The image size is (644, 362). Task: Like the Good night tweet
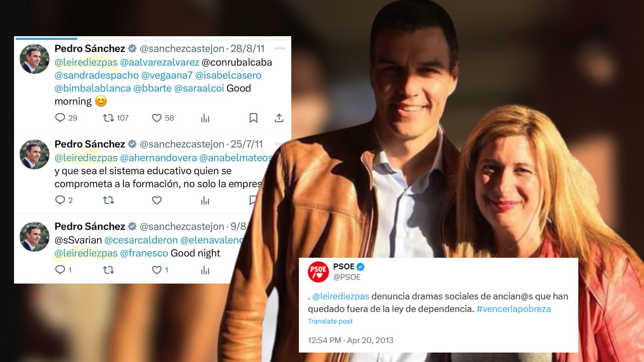160,270
